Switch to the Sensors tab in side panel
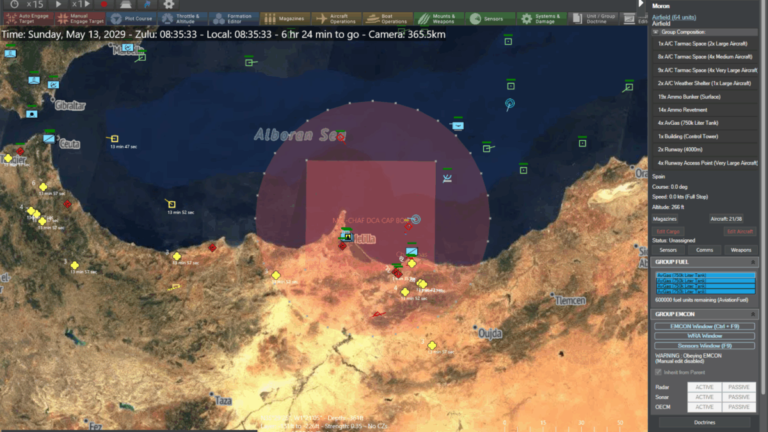 pyautogui.click(x=668, y=250)
